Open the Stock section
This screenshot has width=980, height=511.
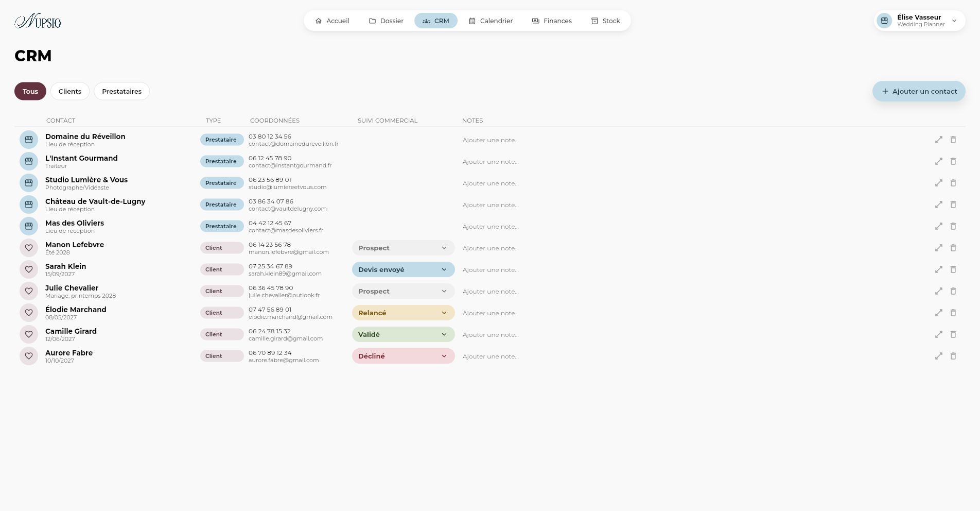606,21
